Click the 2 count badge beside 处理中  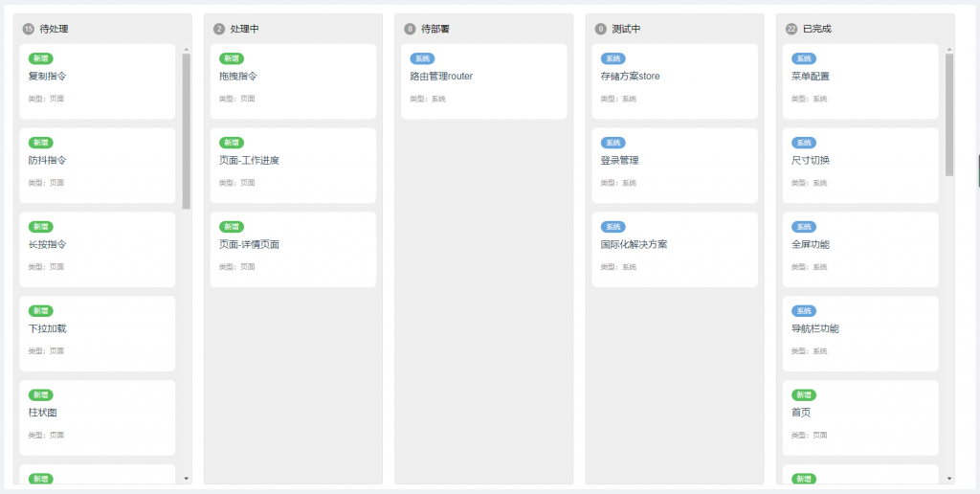[x=218, y=29]
